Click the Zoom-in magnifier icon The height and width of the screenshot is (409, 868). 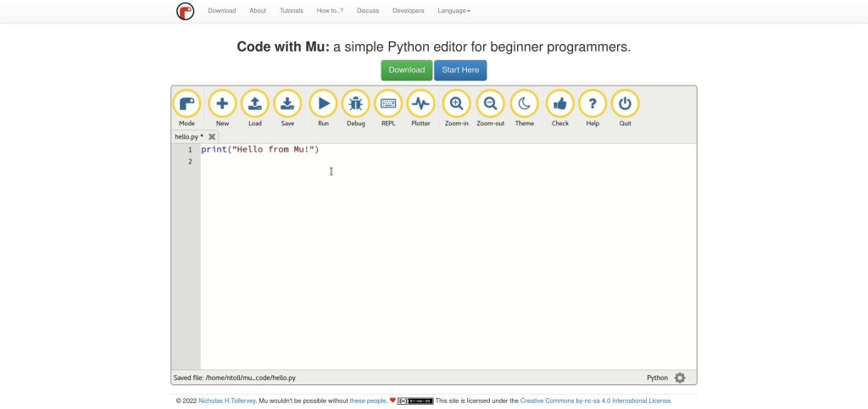coord(456,104)
